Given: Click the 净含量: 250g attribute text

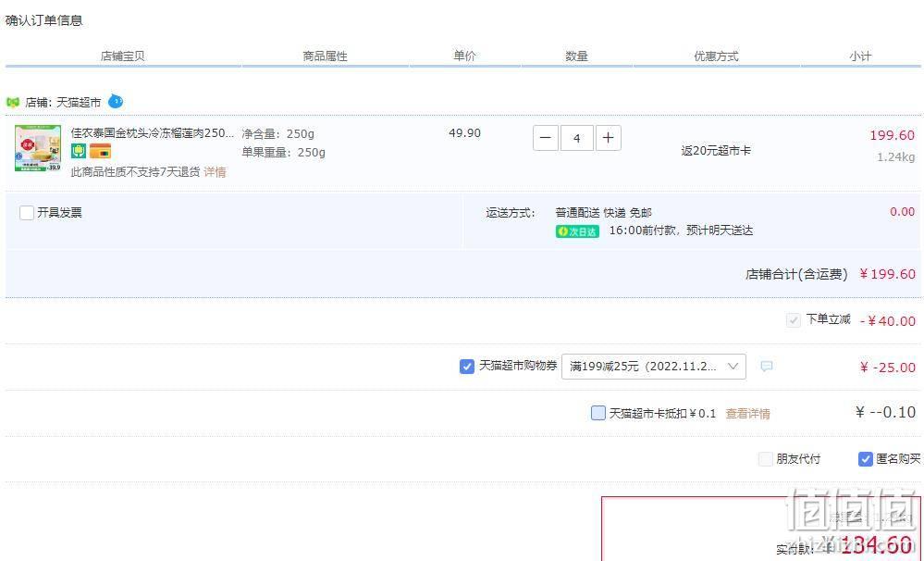Looking at the screenshot, I should click(x=278, y=134).
